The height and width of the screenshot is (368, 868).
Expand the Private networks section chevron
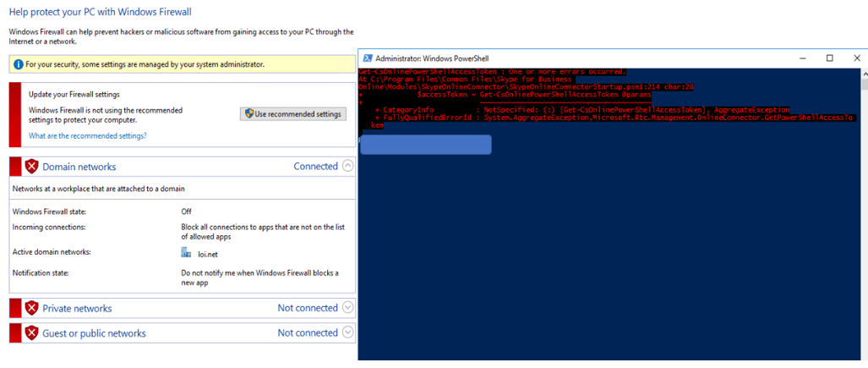348,308
